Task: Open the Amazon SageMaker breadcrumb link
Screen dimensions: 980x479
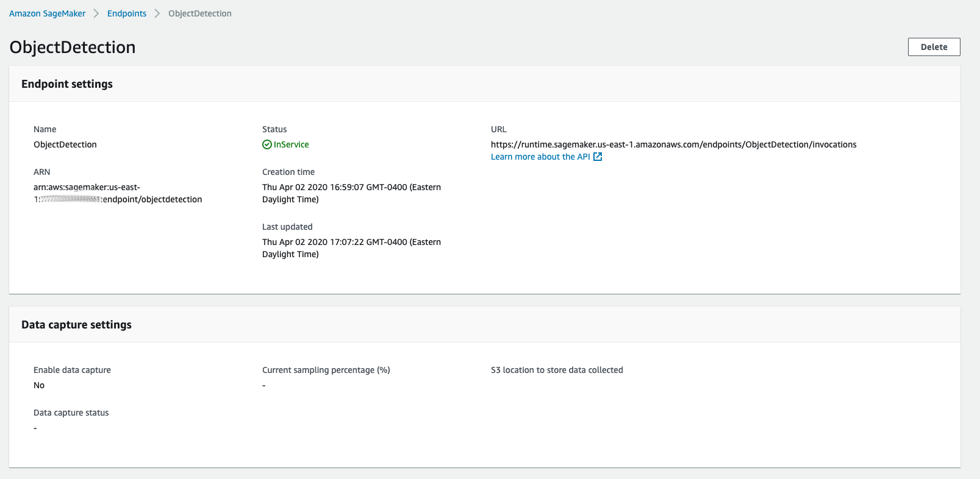Action: click(47, 13)
